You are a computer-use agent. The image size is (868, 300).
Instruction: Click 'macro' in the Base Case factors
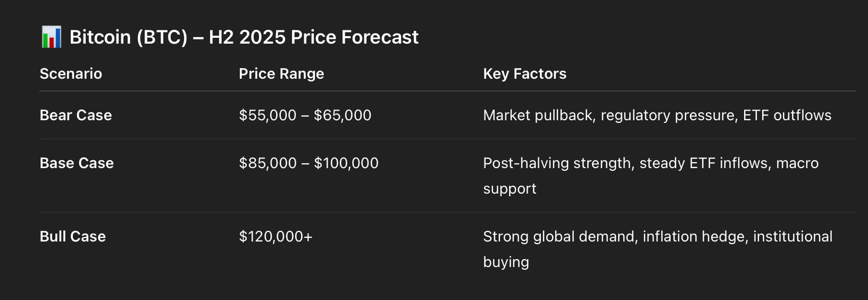point(797,163)
